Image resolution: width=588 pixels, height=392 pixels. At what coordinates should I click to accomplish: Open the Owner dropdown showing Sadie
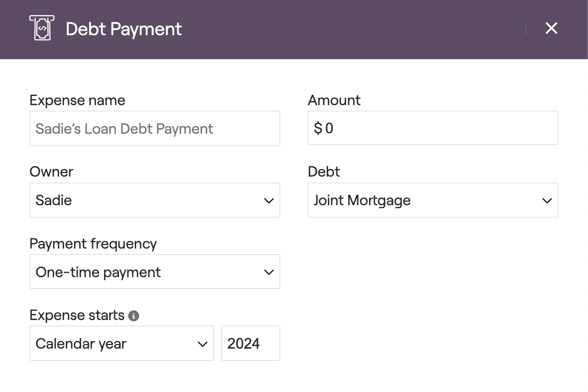click(x=148, y=200)
